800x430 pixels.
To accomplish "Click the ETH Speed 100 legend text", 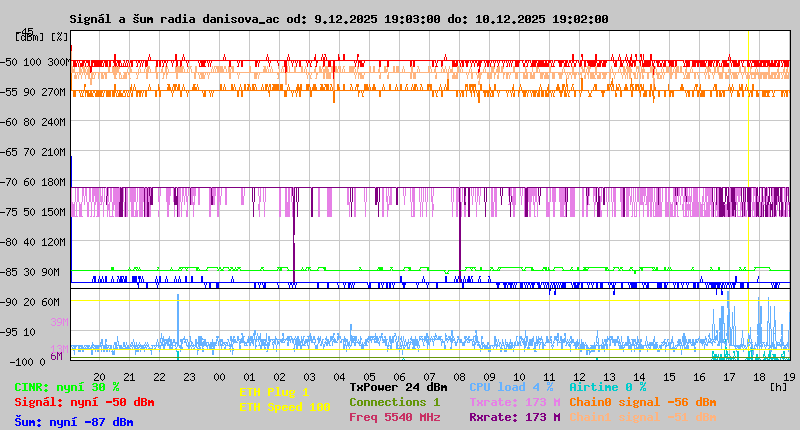I will coord(284,407).
